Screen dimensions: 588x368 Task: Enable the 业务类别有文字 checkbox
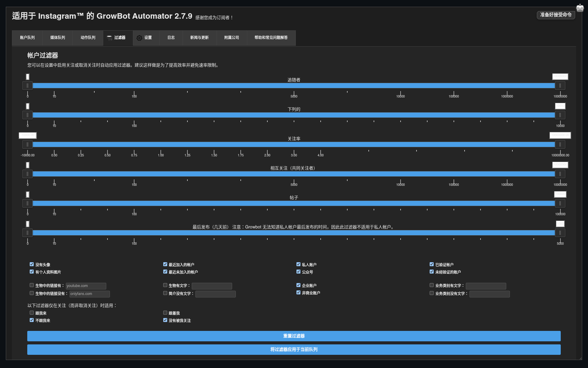tap(432, 285)
